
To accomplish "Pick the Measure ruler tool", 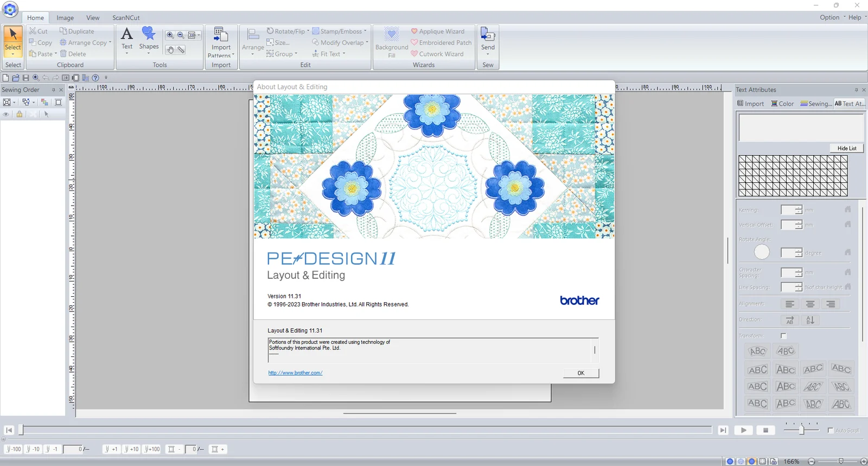I will (181, 50).
